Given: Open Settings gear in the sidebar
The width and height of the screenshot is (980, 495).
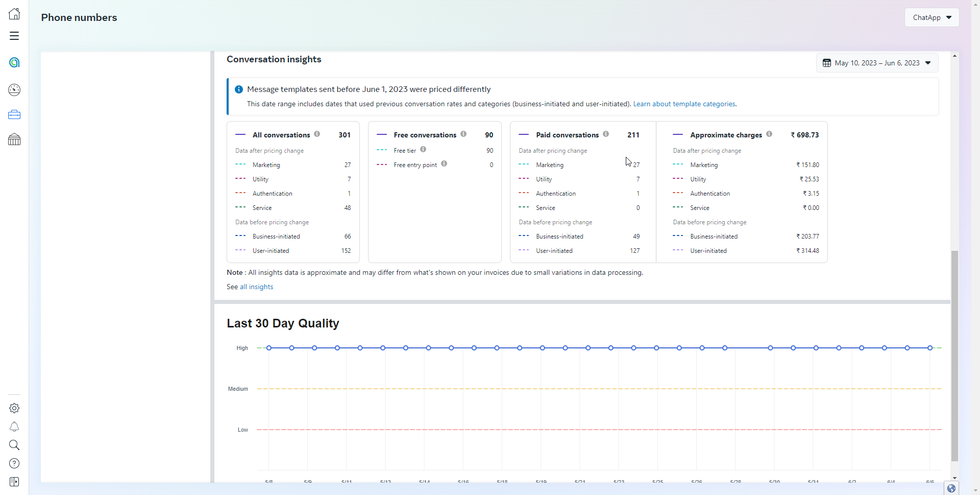Looking at the screenshot, I should pyautogui.click(x=14, y=408).
